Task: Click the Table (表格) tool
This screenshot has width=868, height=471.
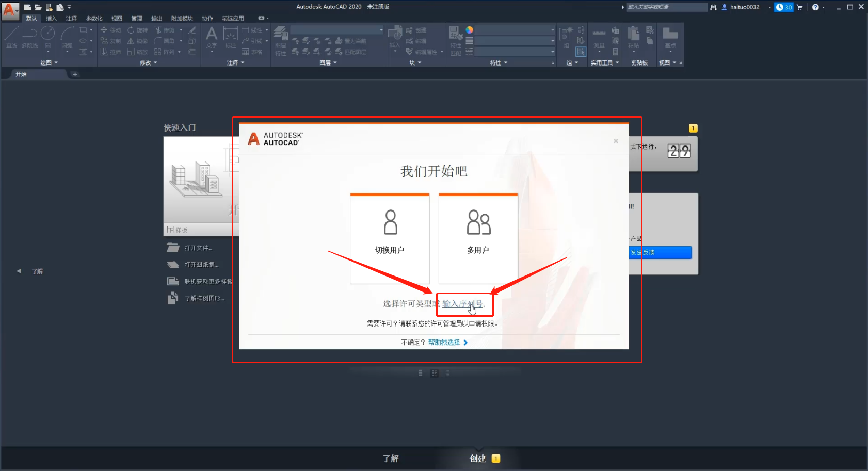Action: (252, 52)
